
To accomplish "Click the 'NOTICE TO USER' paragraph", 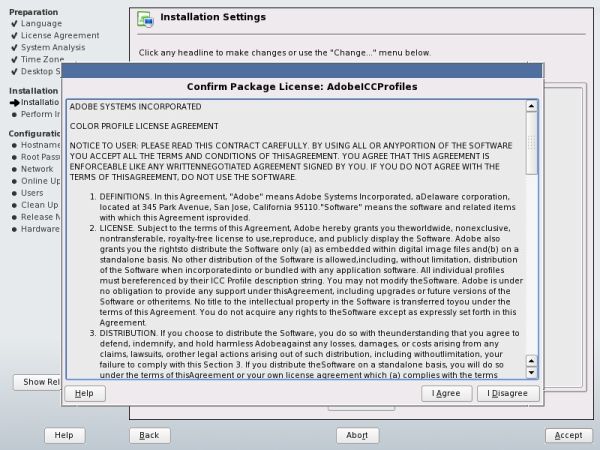I will [x=291, y=161].
